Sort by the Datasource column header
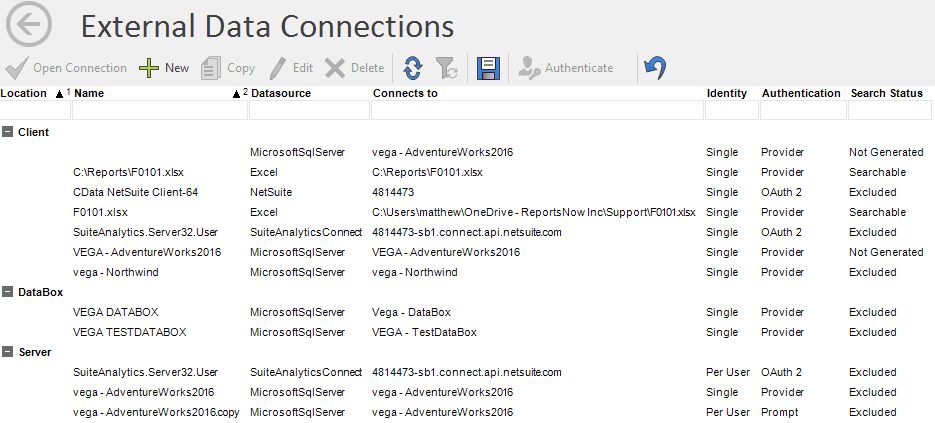This screenshot has width=935, height=423. point(282,93)
